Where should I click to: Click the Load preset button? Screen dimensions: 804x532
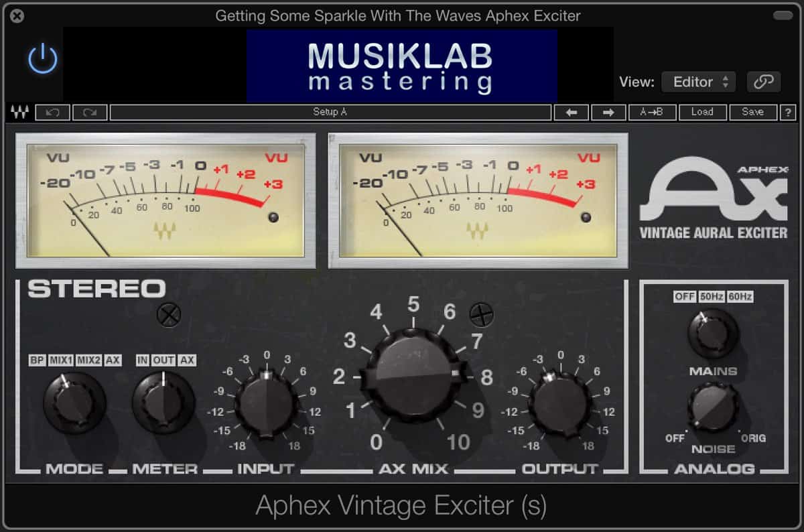coord(702,113)
